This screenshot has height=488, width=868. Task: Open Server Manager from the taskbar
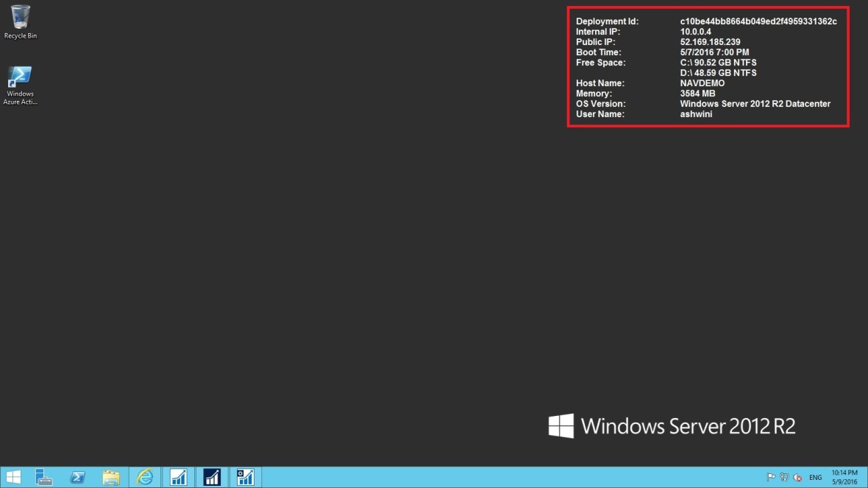click(44, 477)
